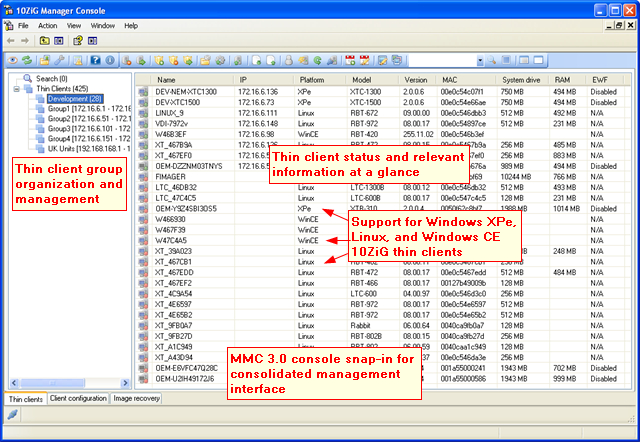The width and height of the screenshot is (640, 442).
Task: Click the gray gear settings icon
Action: click(x=220, y=61)
